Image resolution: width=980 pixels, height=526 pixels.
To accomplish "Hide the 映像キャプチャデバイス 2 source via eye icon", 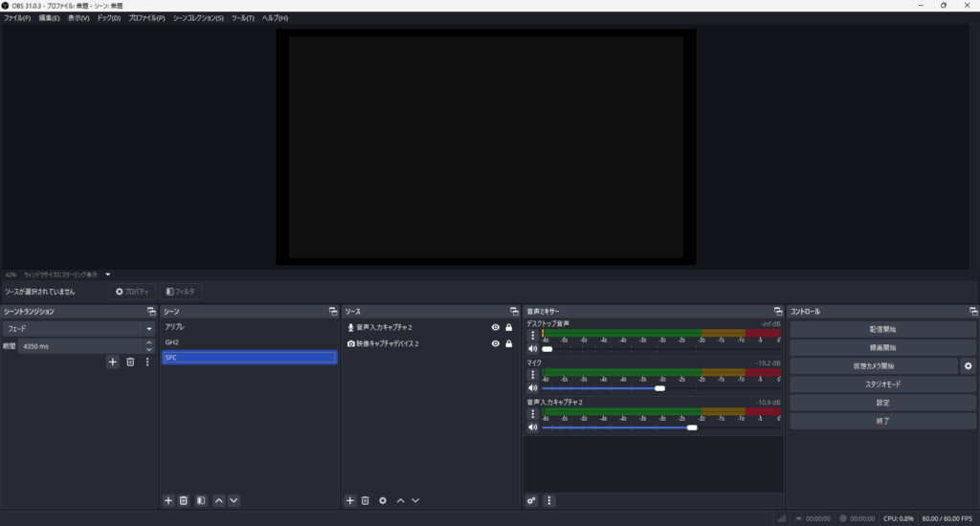I will point(496,343).
